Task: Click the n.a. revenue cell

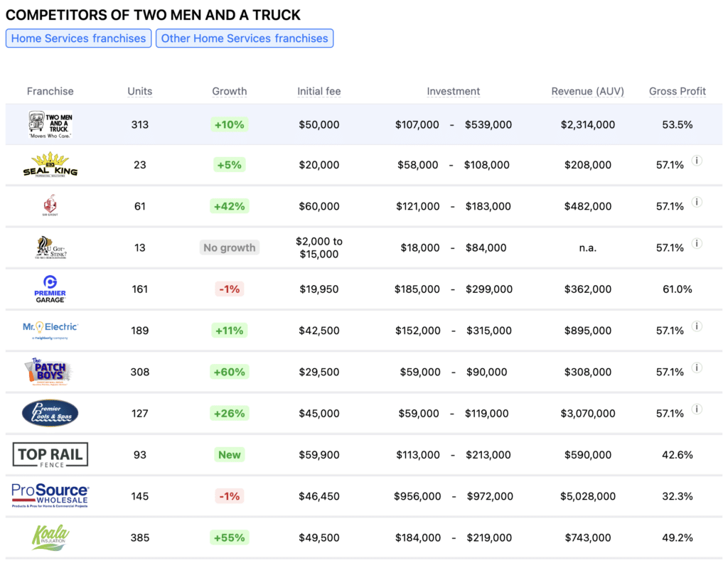Action: pos(587,248)
